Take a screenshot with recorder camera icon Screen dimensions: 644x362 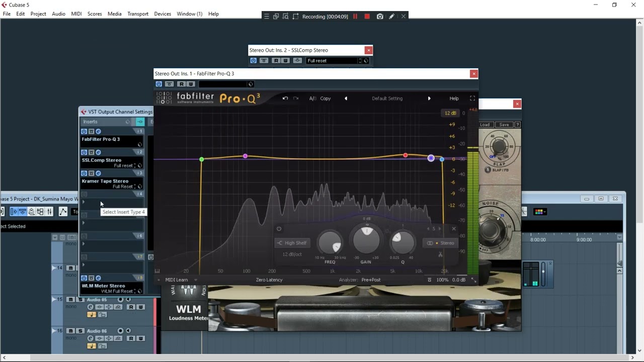(380, 17)
